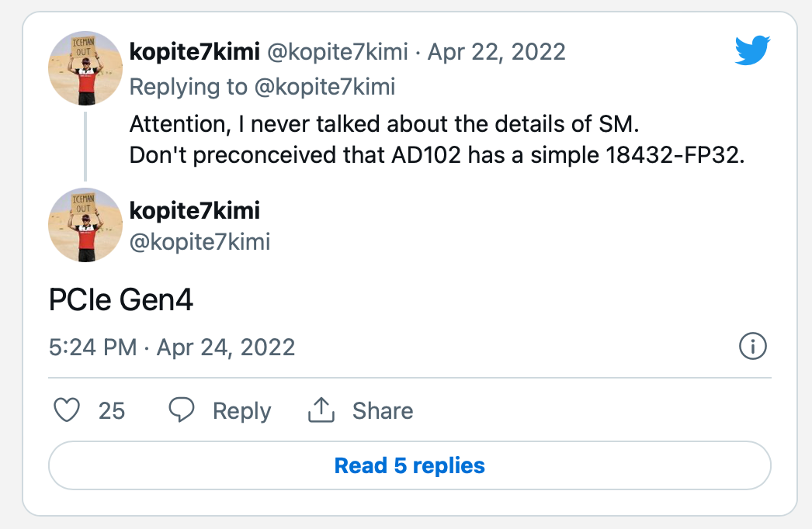Click the 25 likes count
The image size is (812, 529).
[x=112, y=410]
